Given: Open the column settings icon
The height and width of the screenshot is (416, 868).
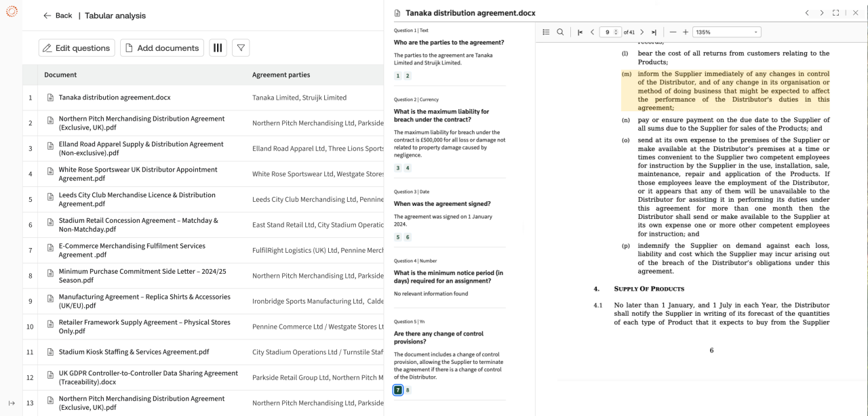Looking at the screenshot, I should point(218,48).
